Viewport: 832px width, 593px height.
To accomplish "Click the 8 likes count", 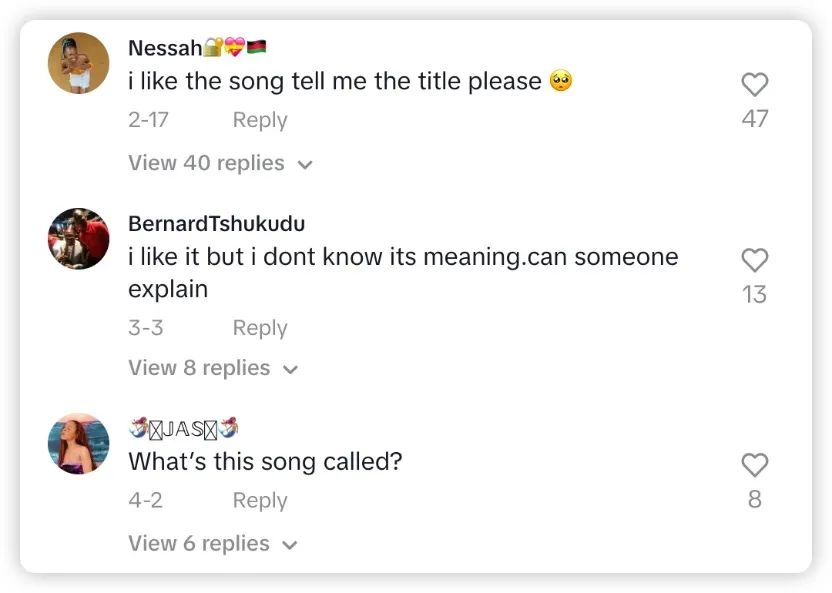I will tap(755, 499).
